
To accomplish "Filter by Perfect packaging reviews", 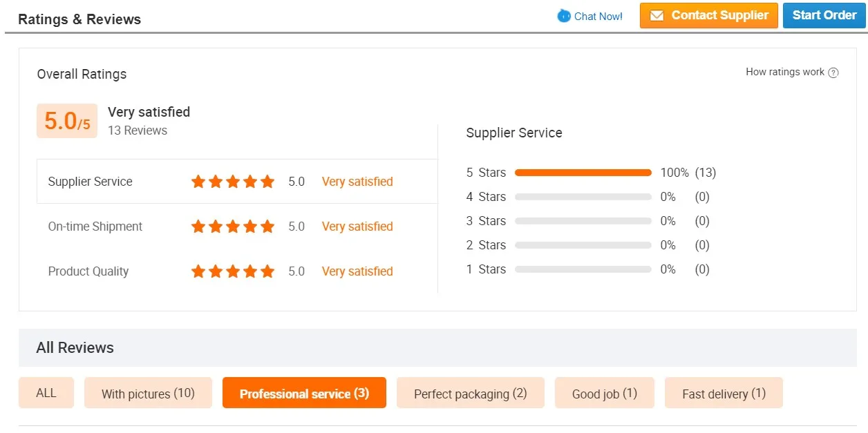I will [470, 394].
